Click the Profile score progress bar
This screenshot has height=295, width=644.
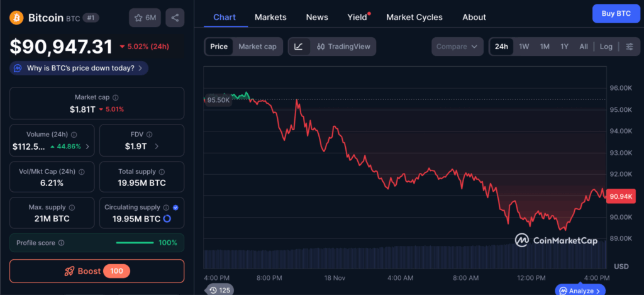[135, 243]
